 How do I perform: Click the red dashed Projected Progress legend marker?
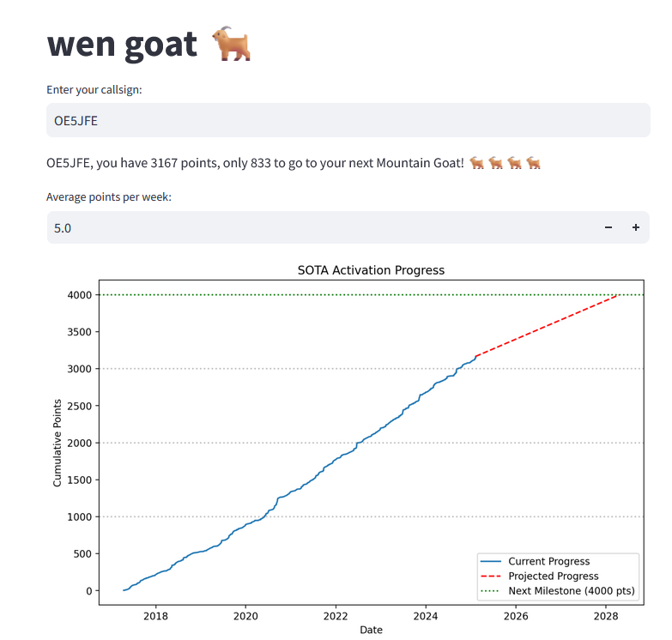(492, 577)
